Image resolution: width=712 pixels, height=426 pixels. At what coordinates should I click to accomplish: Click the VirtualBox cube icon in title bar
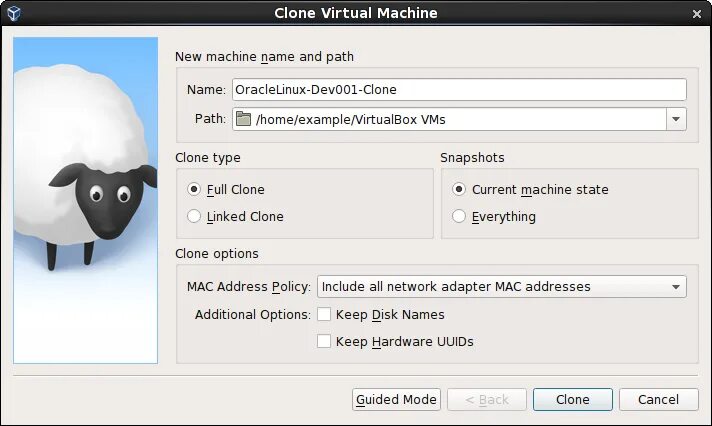(x=14, y=13)
